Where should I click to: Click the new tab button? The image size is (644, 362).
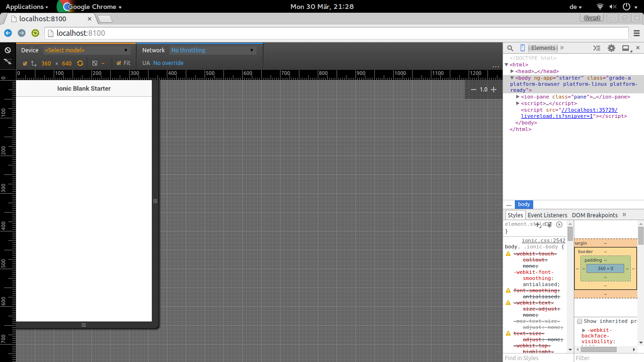(x=105, y=19)
